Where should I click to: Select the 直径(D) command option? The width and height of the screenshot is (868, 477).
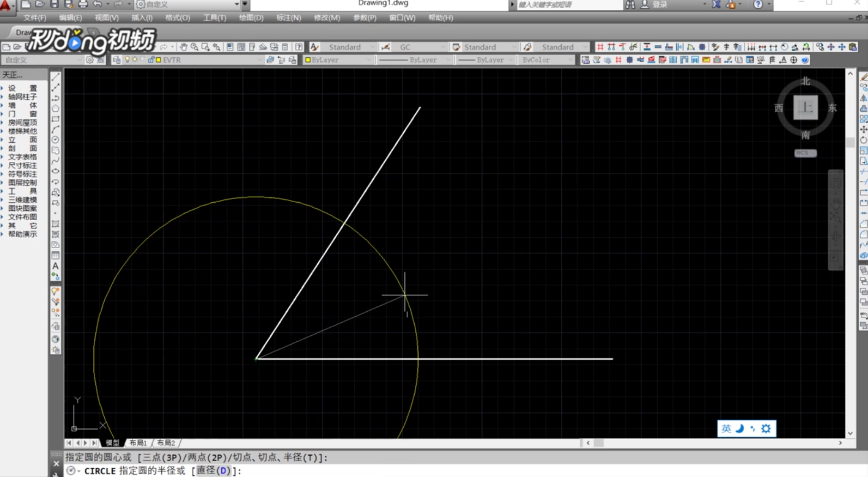click(x=214, y=470)
